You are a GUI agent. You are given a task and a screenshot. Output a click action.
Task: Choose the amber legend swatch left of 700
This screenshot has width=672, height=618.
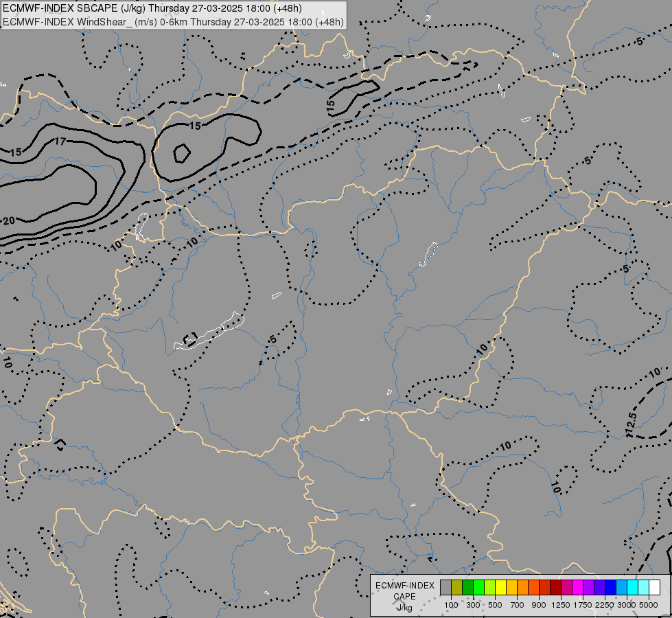[511, 588]
